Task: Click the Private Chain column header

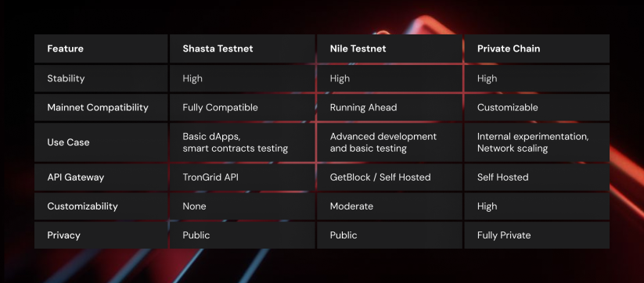Action: [537, 48]
